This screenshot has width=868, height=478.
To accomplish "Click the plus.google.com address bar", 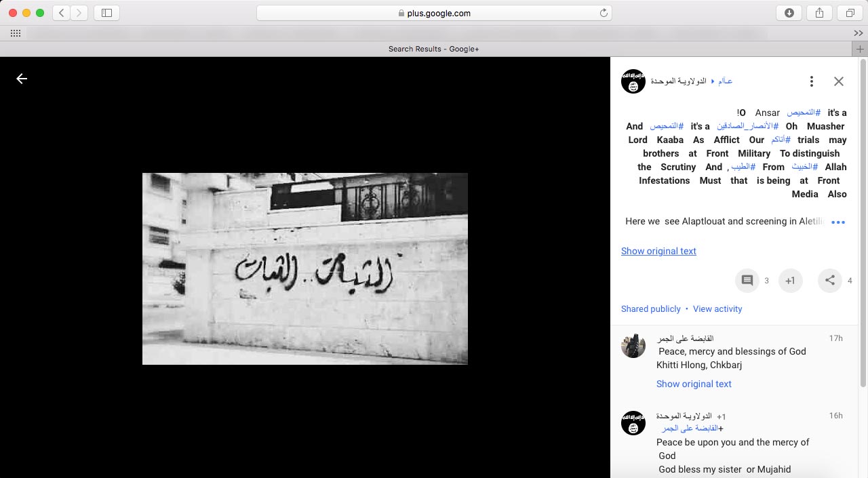I will 434,13.
